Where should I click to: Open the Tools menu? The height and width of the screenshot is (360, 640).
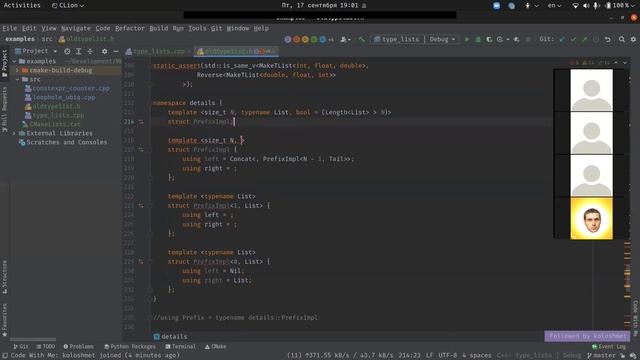(x=197, y=28)
